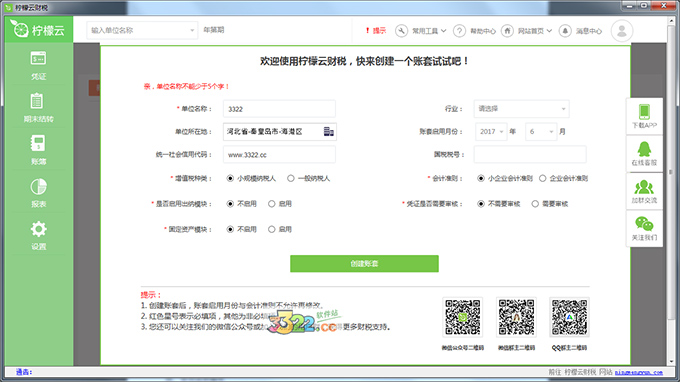Click the QQ群主二维码 QR code
Viewport: 680px width, 382px height.
tap(569, 317)
